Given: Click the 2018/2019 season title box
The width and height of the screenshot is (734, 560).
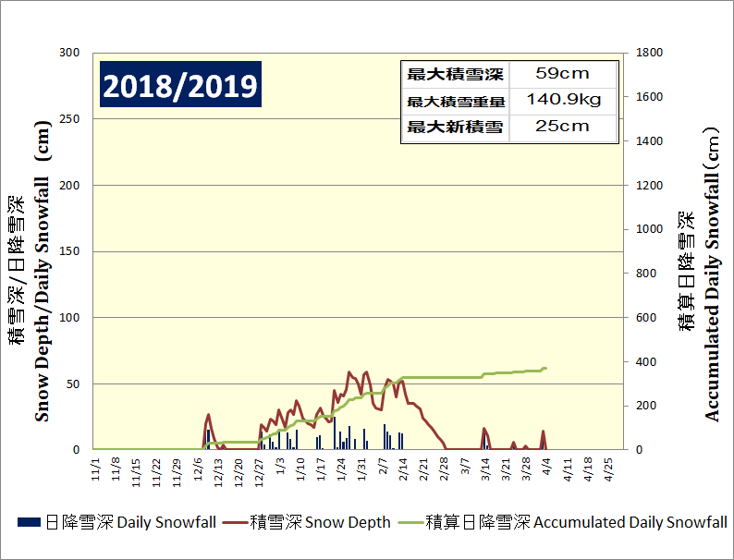Looking at the screenshot, I should click(x=179, y=86).
